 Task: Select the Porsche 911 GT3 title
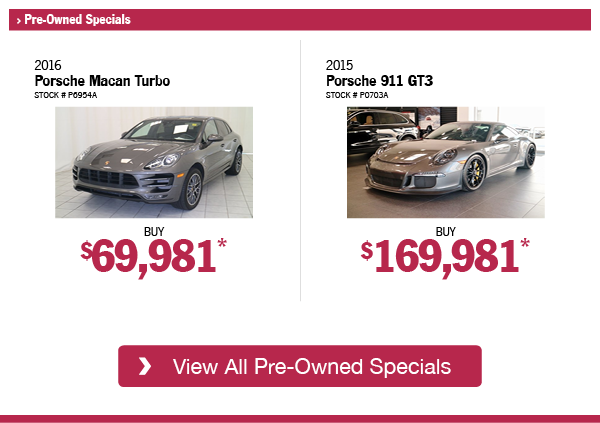380,81
